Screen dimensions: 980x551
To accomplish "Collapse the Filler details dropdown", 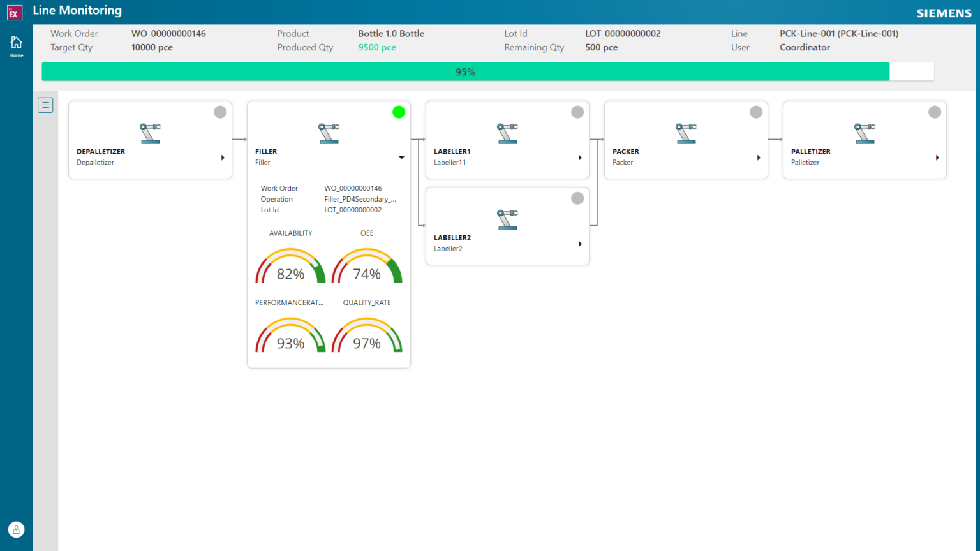I will 401,158.
